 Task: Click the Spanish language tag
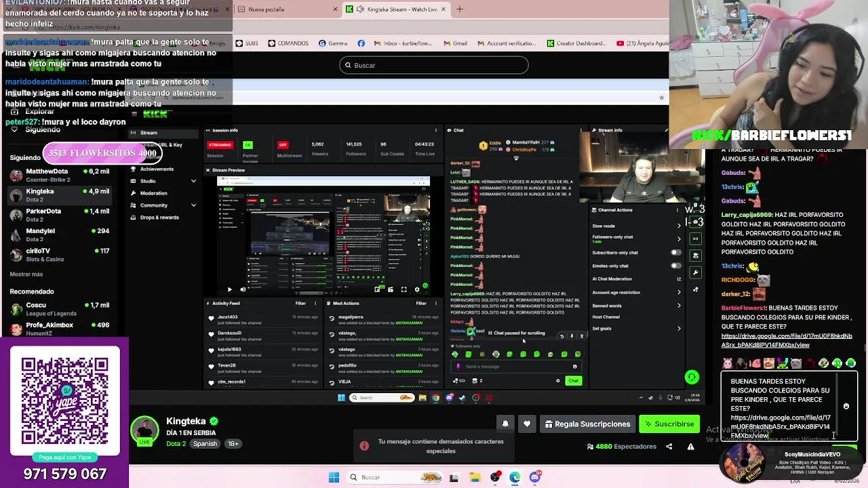tap(205, 444)
